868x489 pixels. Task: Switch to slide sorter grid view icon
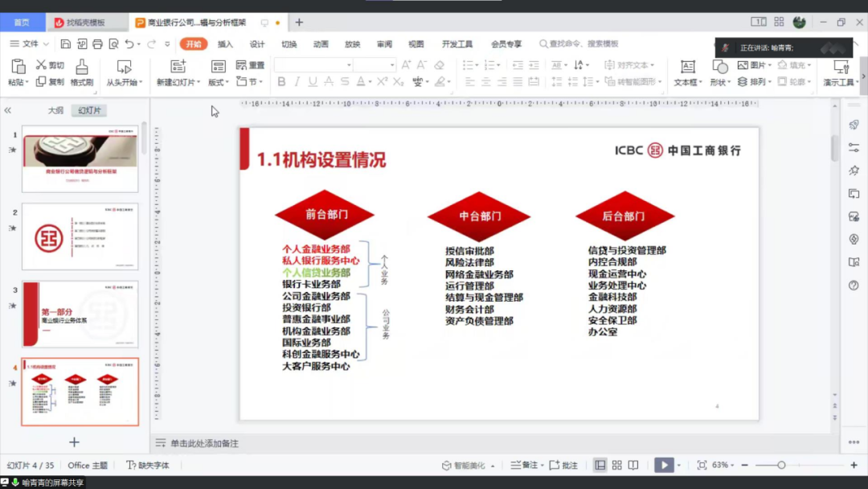(x=617, y=465)
